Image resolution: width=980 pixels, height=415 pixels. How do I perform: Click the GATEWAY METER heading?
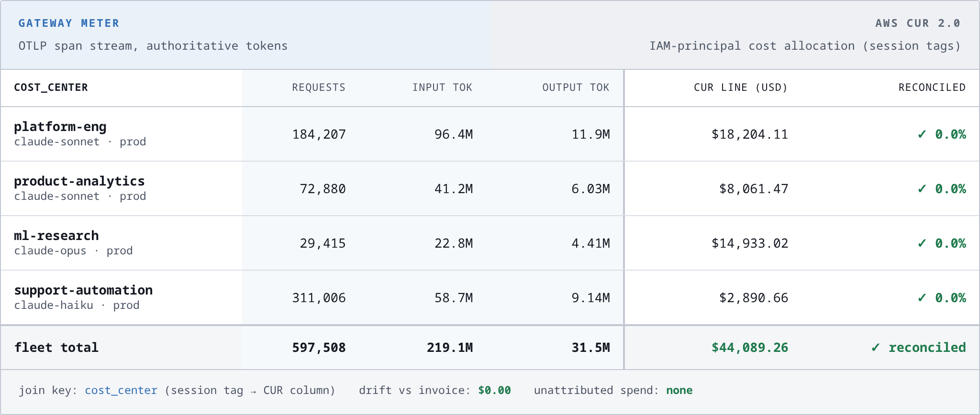click(x=69, y=23)
